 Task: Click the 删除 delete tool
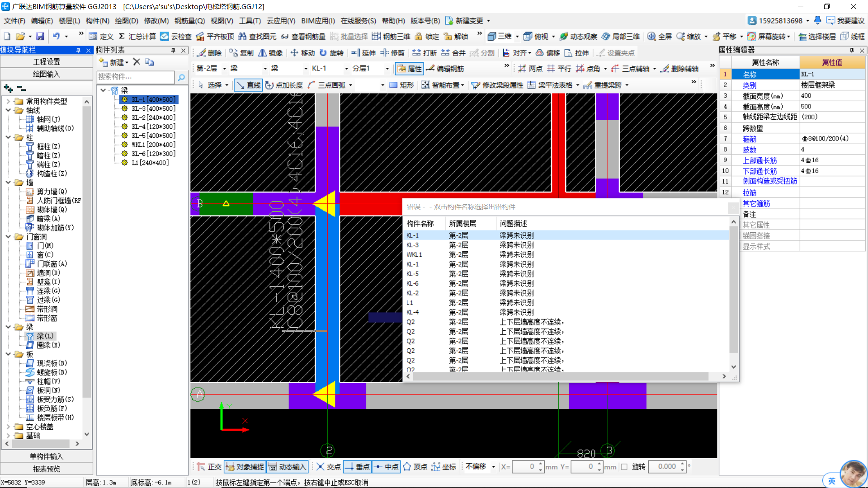point(209,53)
